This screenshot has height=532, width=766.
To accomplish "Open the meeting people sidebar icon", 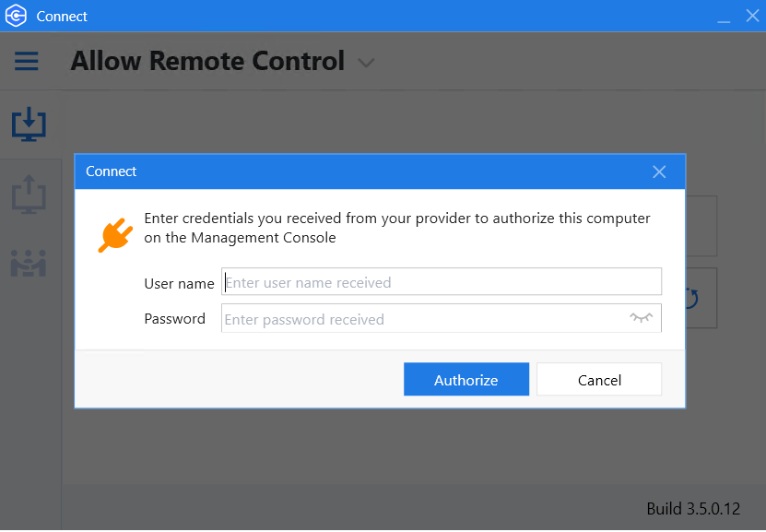I will pos(29,263).
